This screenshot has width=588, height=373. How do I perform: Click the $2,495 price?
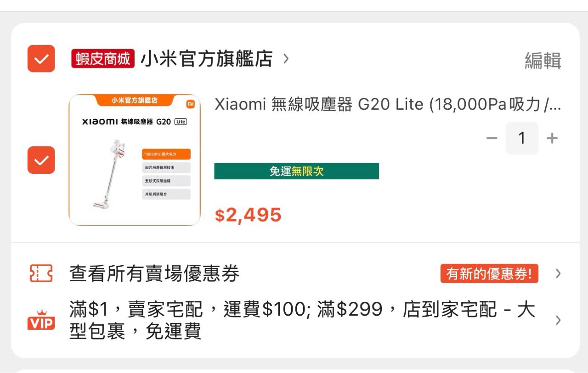click(x=248, y=215)
